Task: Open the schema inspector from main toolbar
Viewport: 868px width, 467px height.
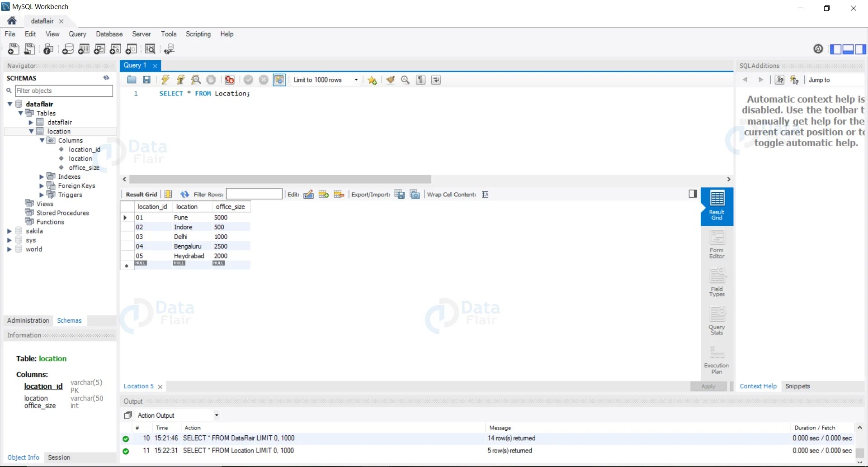Action: pos(48,49)
